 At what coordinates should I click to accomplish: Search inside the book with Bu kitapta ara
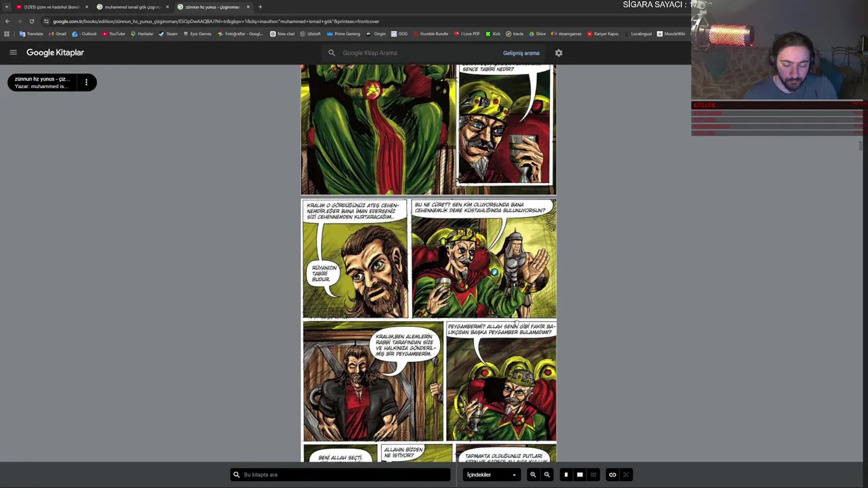tap(340, 474)
